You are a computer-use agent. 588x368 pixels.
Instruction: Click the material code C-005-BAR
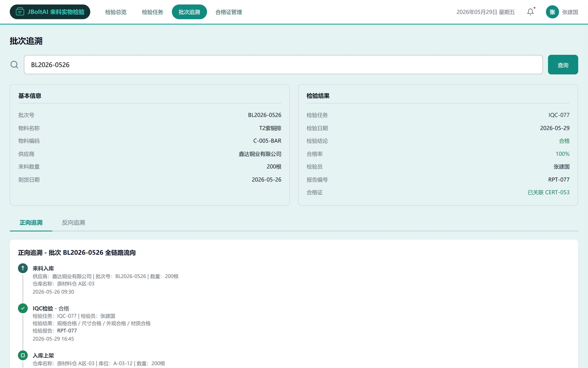point(267,141)
